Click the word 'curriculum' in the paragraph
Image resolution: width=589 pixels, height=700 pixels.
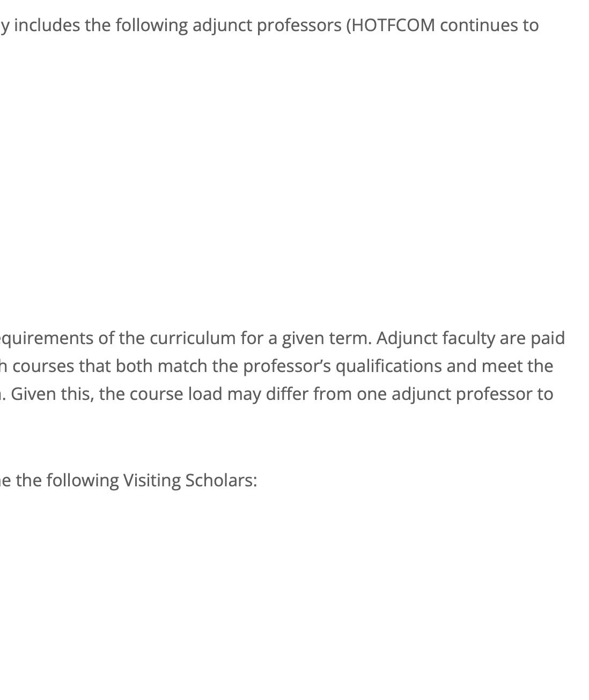pos(193,338)
